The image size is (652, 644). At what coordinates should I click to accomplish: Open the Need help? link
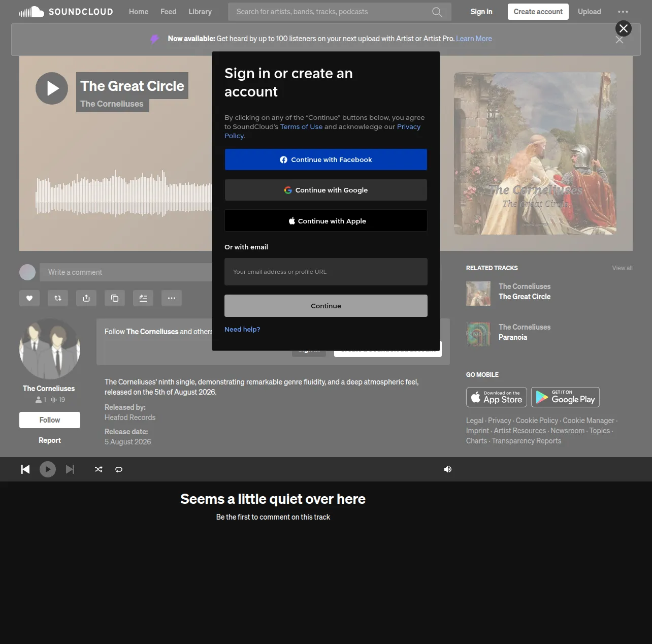(x=242, y=329)
